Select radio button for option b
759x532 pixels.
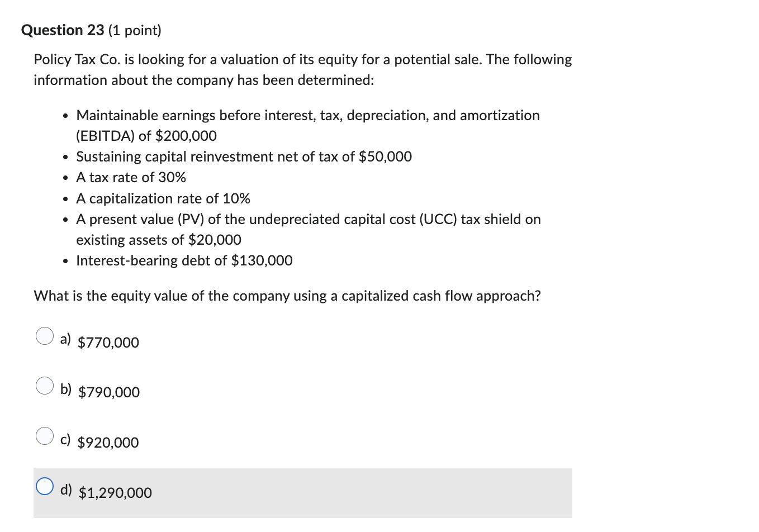44,386
